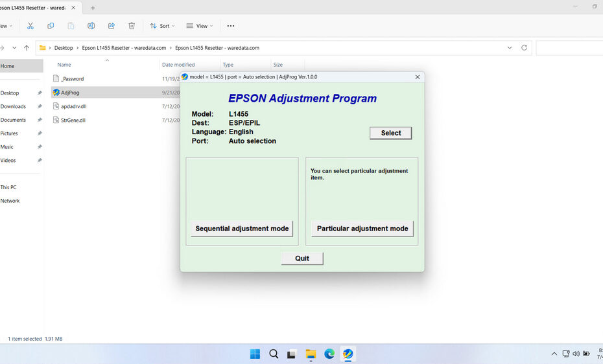The image size is (603, 364).
Task: Click the Delete trash icon in Explorer toolbar
Action: click(132, 26)
